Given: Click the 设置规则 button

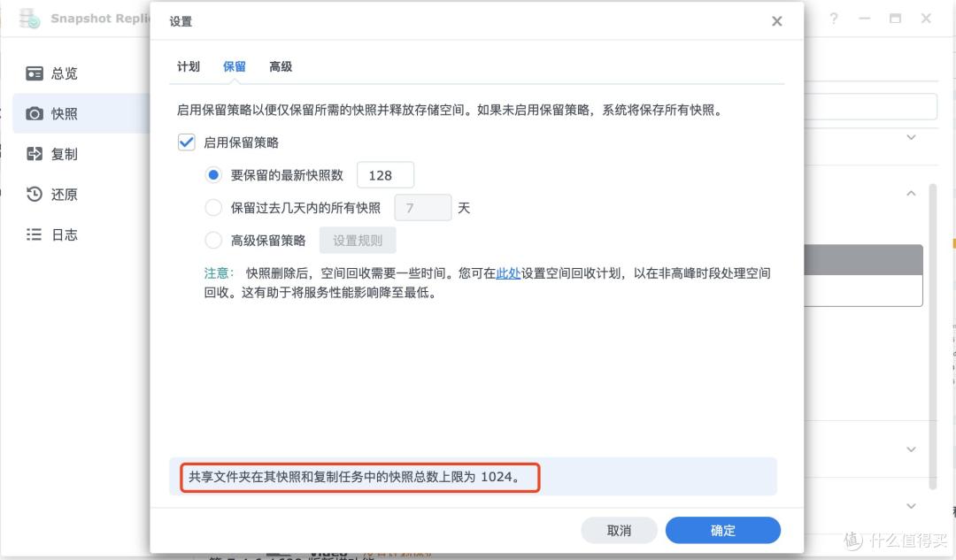Looking at the screenshot, I should (x=358, y=240).
